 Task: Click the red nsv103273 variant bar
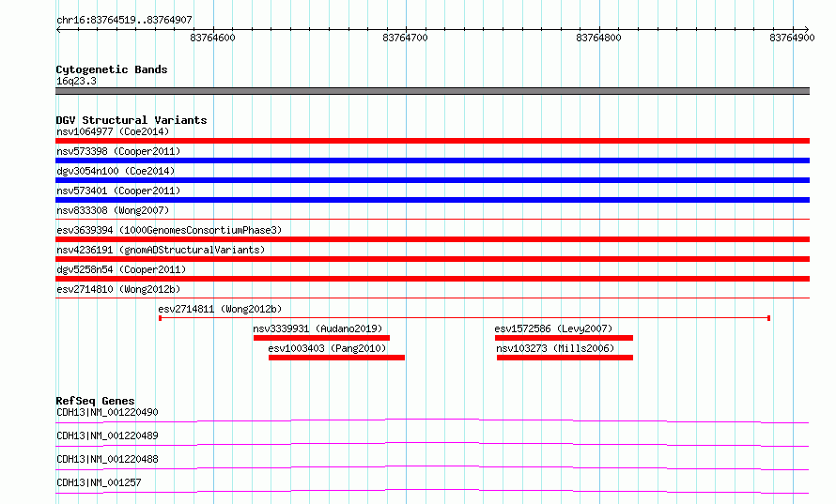565,358
